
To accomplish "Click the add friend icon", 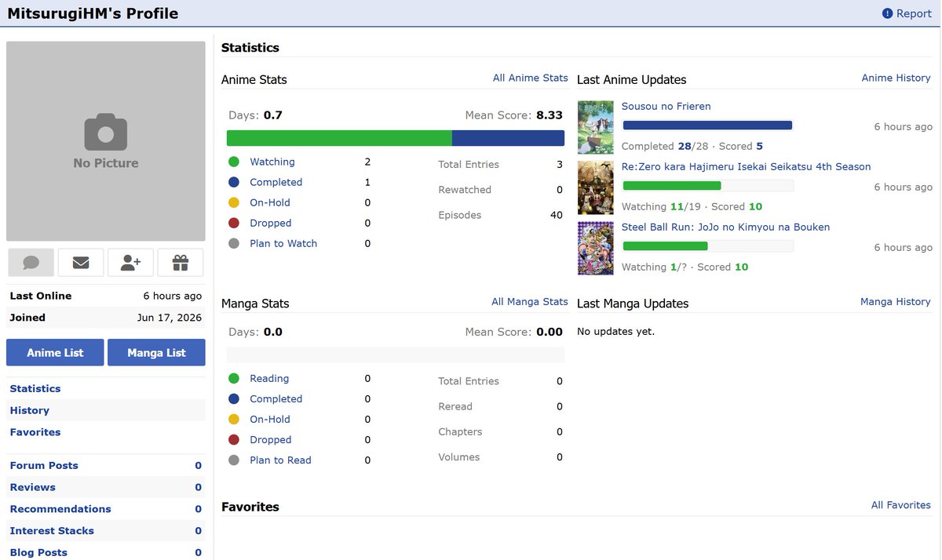I will click(131, 263).
